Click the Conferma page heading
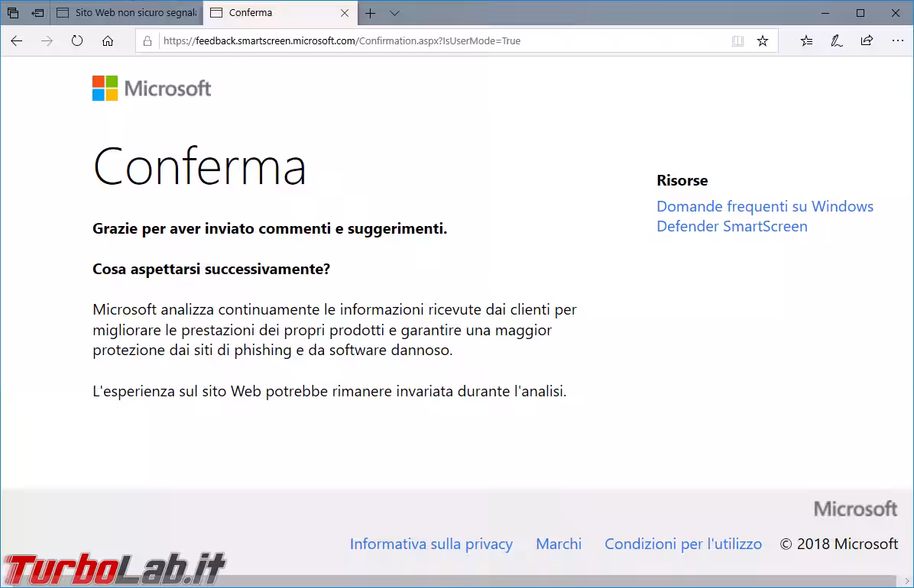This screenshot has width=914, height=588. (199, 166)
